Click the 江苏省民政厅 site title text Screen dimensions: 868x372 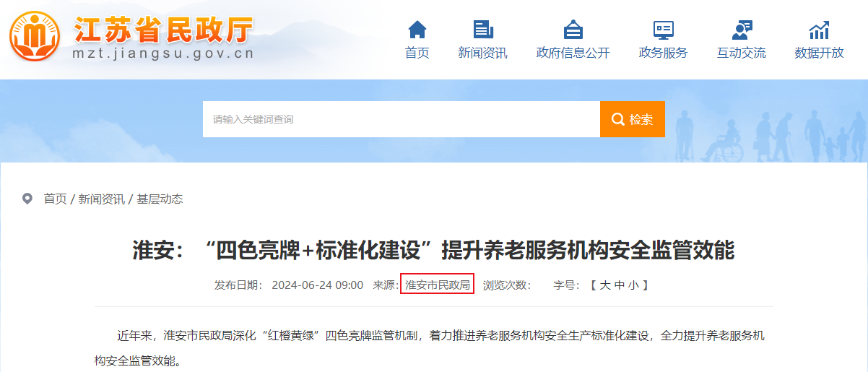point(163,29)
